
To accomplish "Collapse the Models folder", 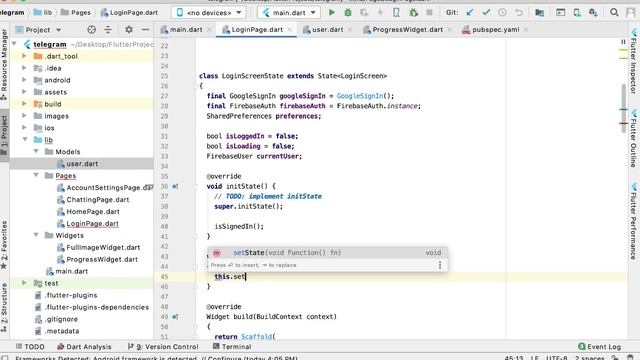I will [36, 151].
